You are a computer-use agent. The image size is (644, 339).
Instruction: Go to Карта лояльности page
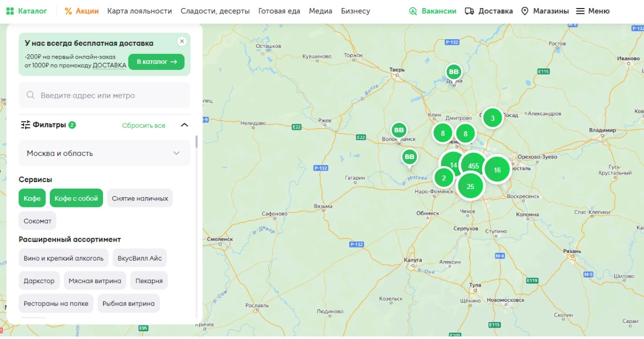[140, 11]
